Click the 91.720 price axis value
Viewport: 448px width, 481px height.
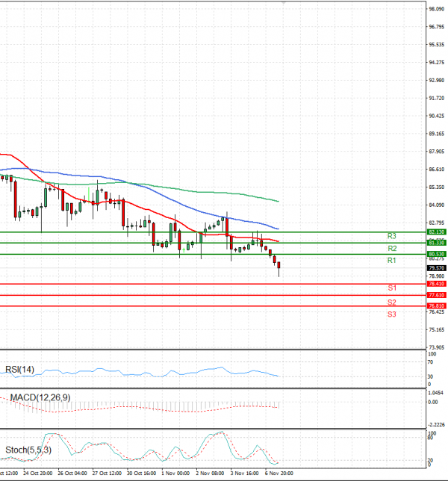(436, 98)
